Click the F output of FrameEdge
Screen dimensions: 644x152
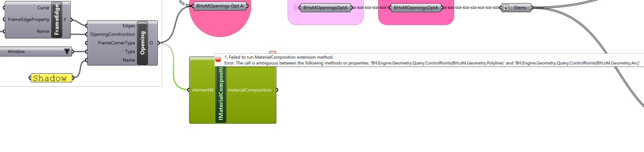65,19
